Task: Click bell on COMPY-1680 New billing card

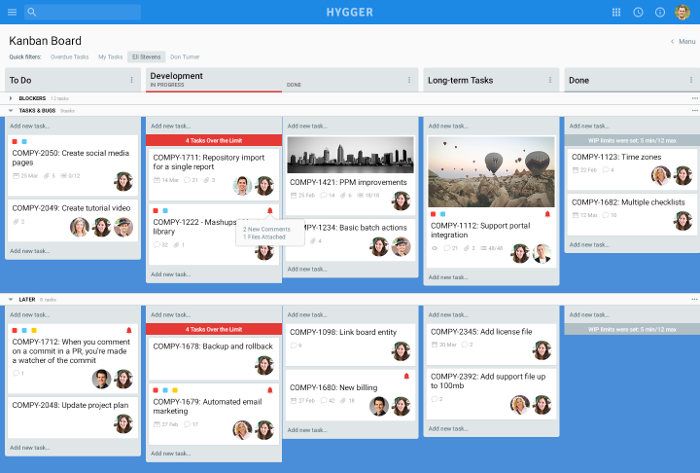Action: [x=406, y=376]
